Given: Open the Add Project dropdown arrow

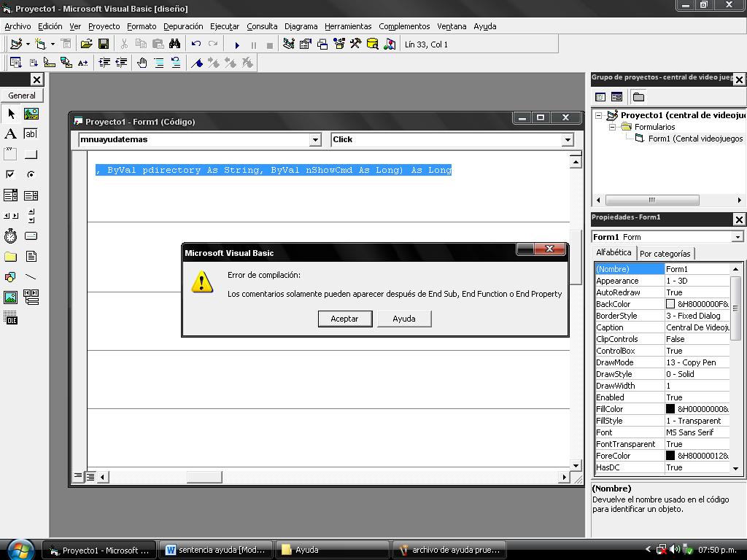Looking at the screenshot, I should 28,44.
